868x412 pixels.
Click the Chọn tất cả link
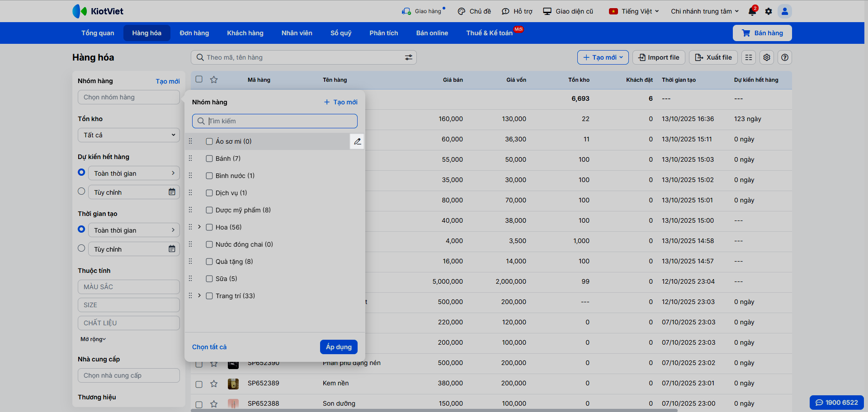click(x=209, y=347)
